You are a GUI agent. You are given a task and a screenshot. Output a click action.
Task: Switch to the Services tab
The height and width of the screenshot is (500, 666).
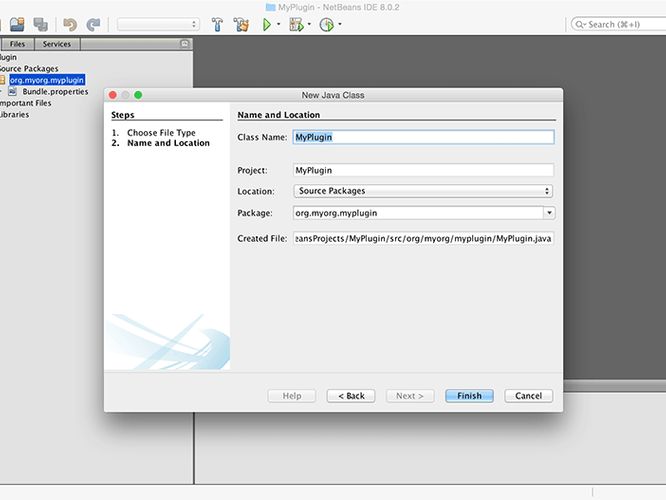click(x=56, y=44)
